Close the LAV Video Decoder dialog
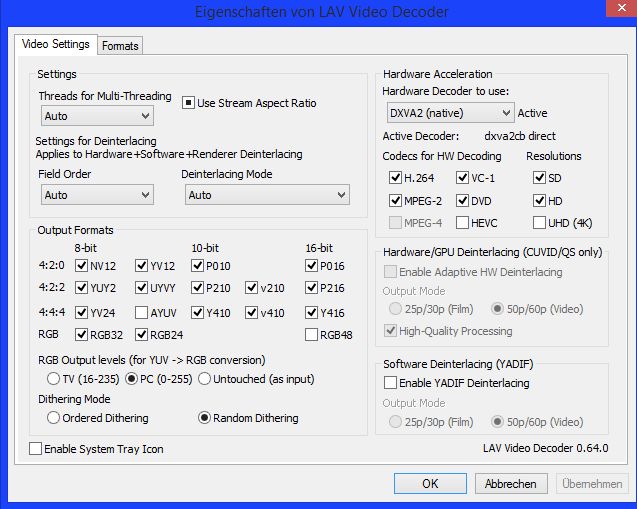 (x=621, y=8)
